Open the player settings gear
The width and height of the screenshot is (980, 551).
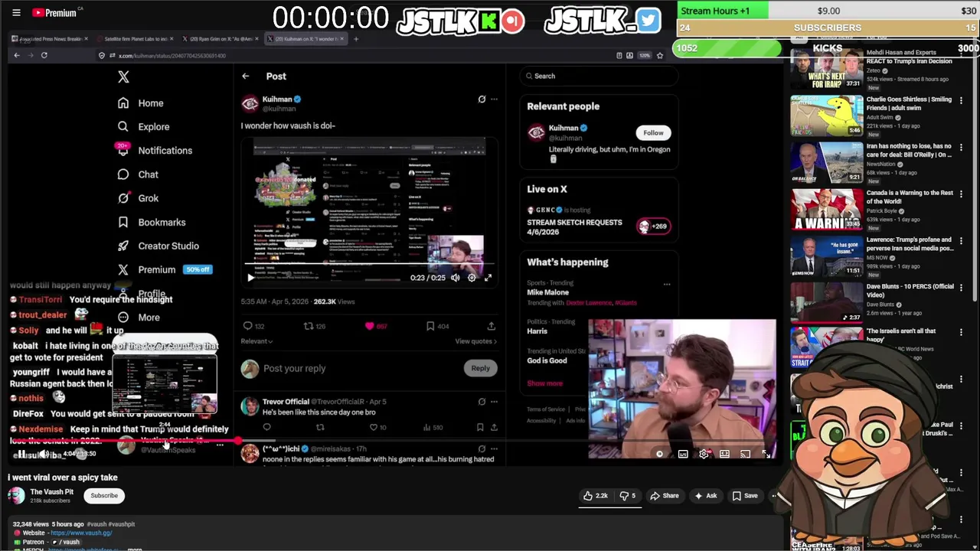tap(704, 454)
